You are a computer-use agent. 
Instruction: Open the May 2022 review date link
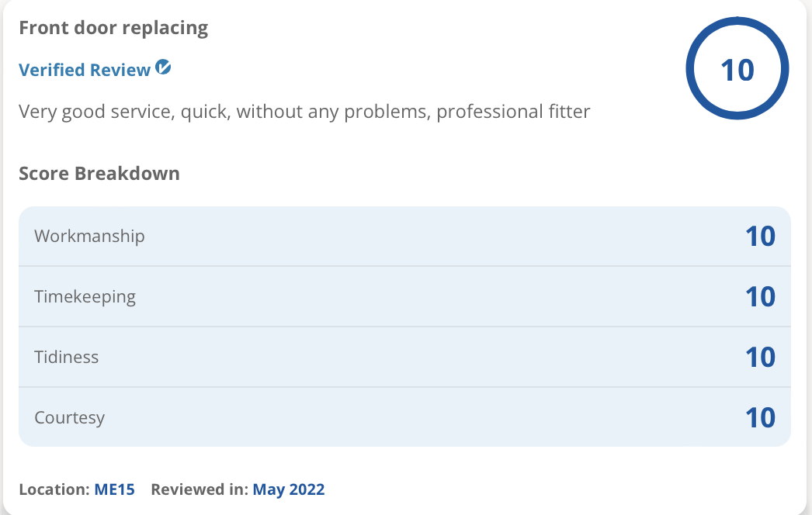click(x=289, y=489)
